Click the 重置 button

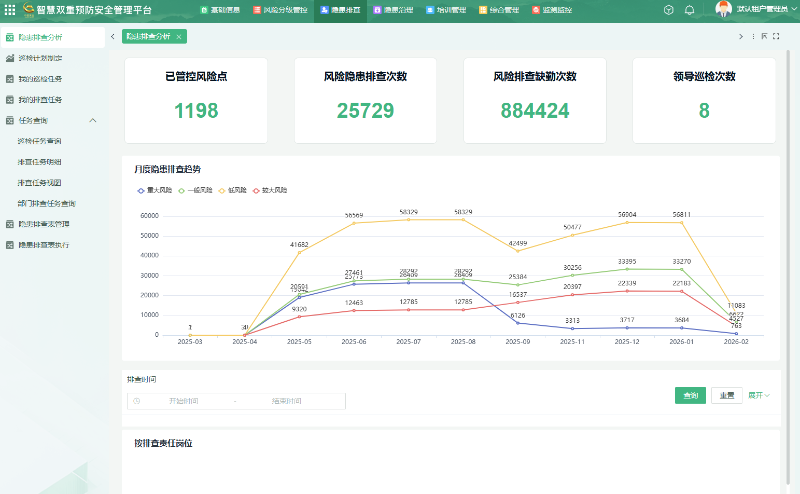[x=727, y=396]
